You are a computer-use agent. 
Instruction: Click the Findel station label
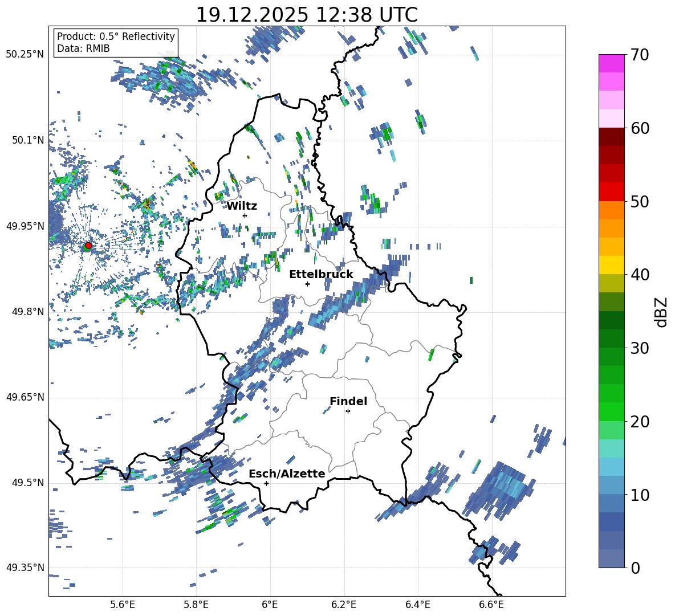(x=348, y=401)
